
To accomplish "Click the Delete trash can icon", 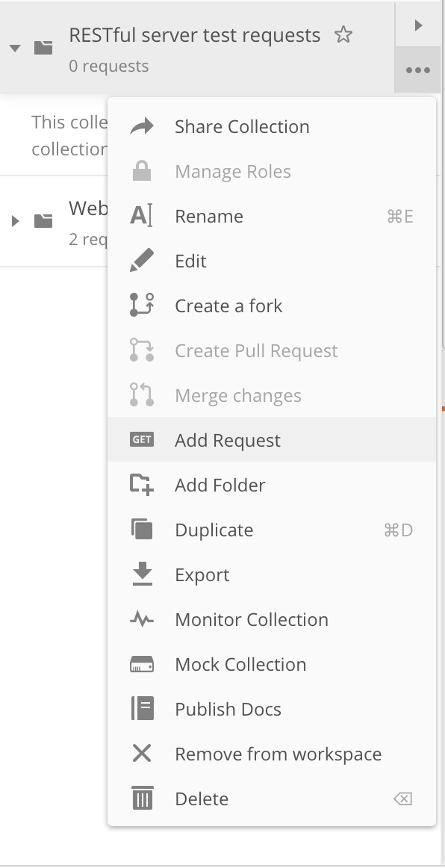I will (x=143, y=799).
